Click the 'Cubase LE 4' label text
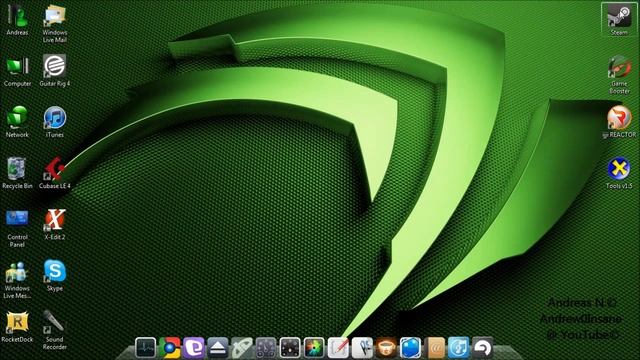640x360 pixels. pos(55,186)
